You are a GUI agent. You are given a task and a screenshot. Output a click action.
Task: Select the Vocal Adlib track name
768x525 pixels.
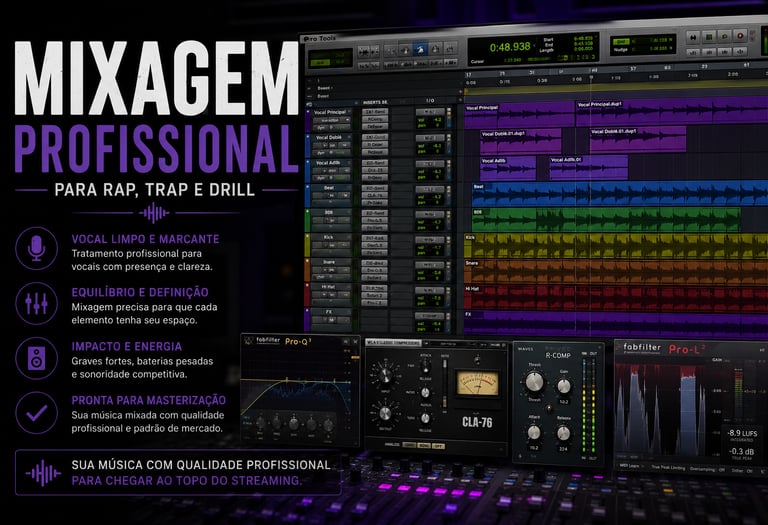pyautogui.click(x=328, y=163)
